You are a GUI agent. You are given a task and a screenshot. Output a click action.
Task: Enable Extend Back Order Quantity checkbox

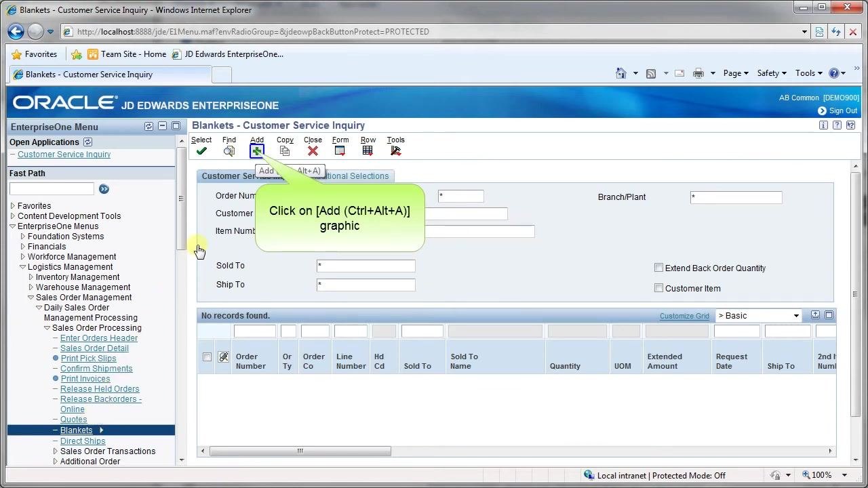[658, 268]
